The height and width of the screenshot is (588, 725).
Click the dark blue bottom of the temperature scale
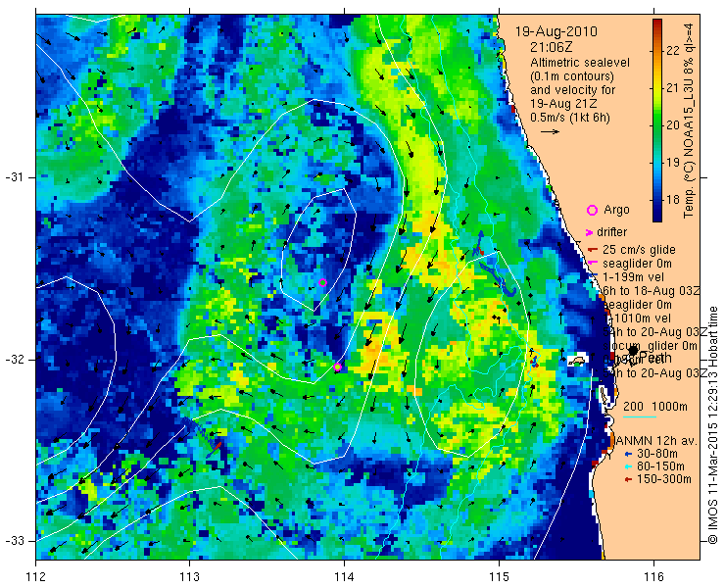[x=657, y=218]
